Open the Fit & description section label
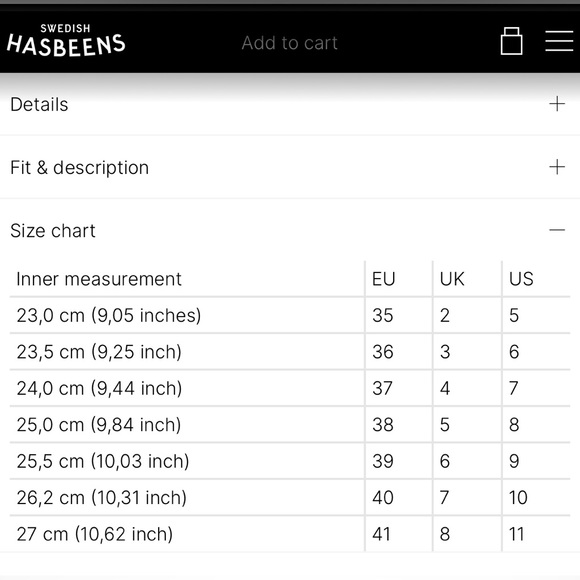This screenshot has height=580, width=580. click(80, 168)
